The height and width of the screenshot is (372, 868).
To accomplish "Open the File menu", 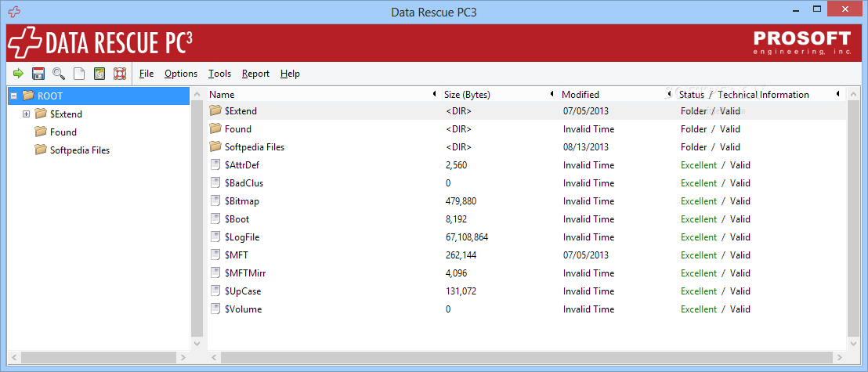I will 146,74.
